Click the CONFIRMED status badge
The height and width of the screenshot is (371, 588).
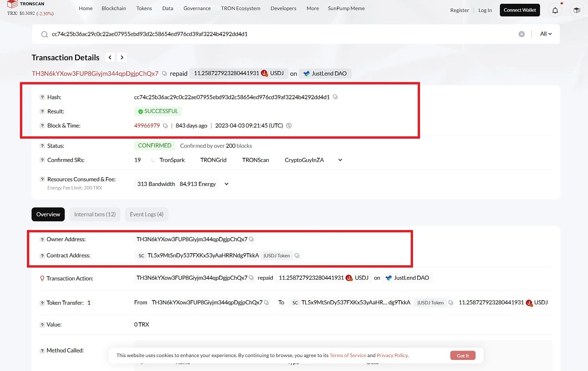pyautogui.click(x=155, y=146)
